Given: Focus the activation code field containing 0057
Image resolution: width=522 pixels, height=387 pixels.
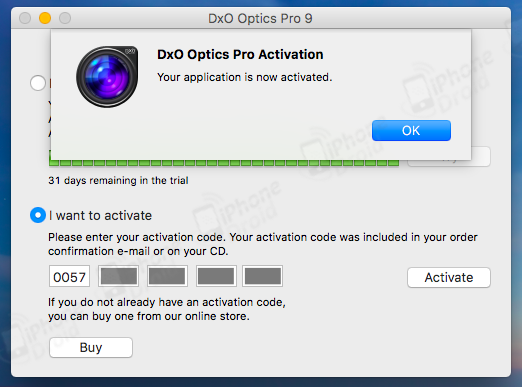Looking at the screenshot, I should click(69, 276).
